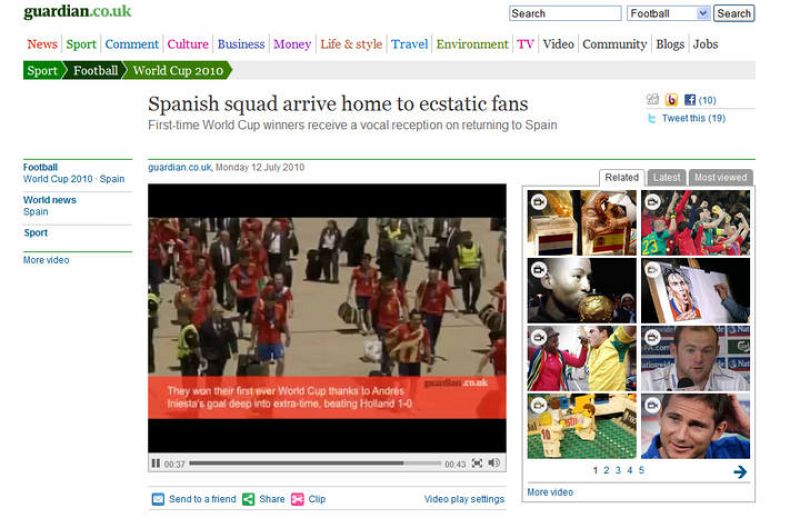Open Video play settings link

[464, 499]
